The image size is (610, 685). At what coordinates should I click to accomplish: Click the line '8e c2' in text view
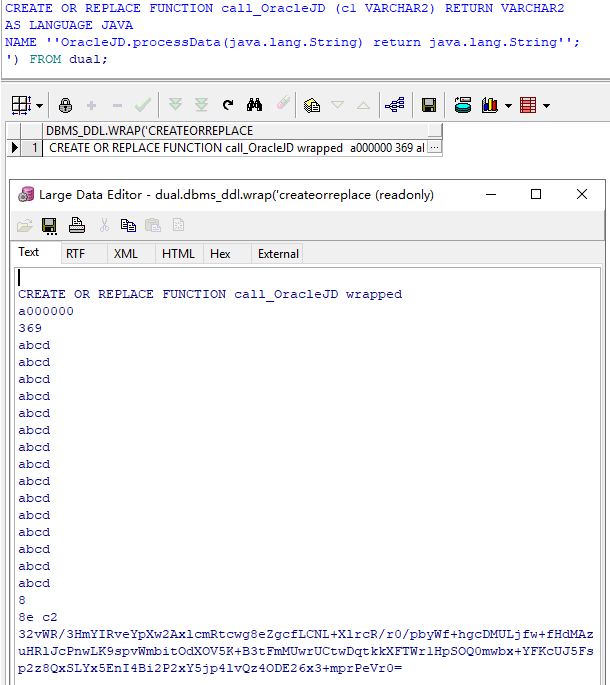(x=38, y=617)
